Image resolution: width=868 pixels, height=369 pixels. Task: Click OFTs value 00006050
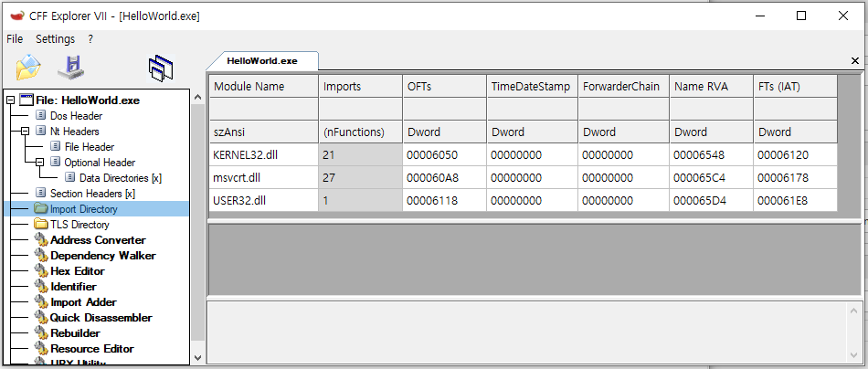(x=445, y=155)
